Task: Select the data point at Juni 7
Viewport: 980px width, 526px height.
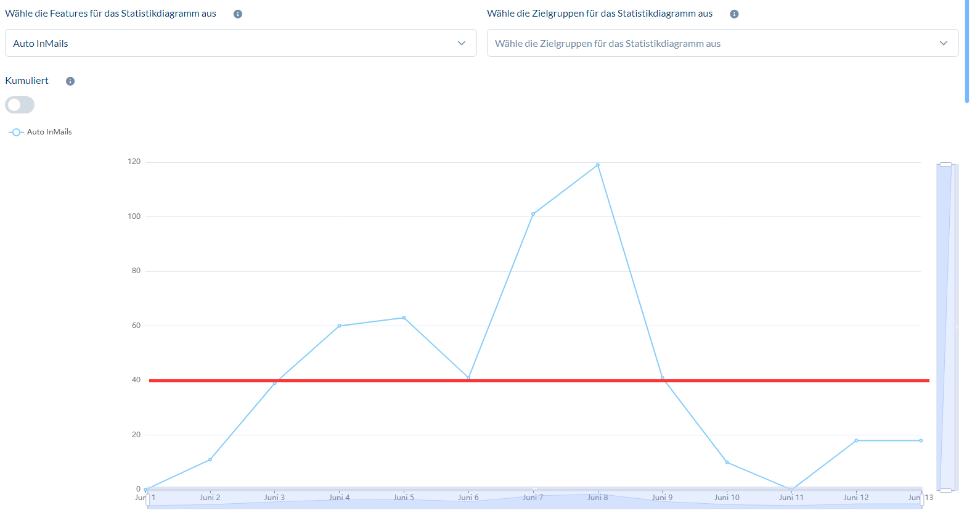Action: coord(533,214)
